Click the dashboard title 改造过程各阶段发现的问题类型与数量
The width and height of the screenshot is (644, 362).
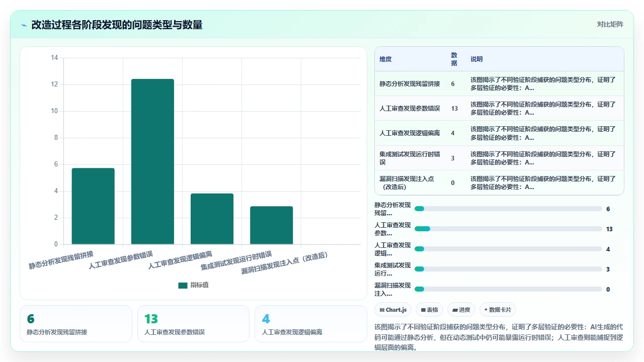pos(117,25)
